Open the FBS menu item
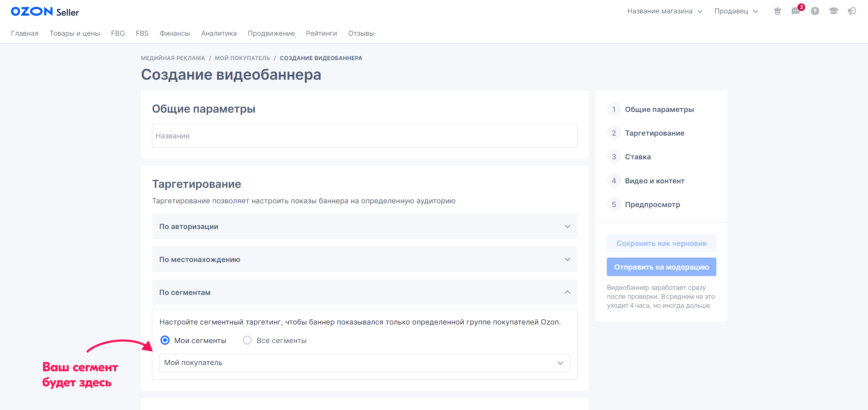The height and width of the screenshot is (410, 868). pyautogui.click(x=142, y=33)
